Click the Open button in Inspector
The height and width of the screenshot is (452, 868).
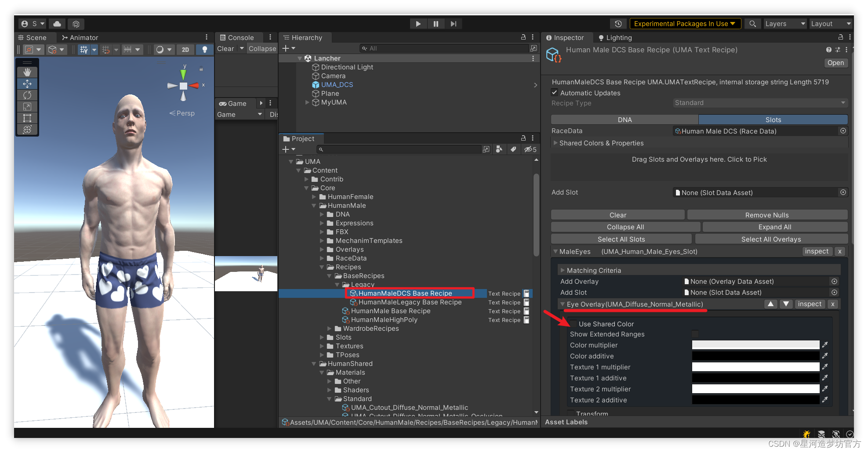click(835, 62)
